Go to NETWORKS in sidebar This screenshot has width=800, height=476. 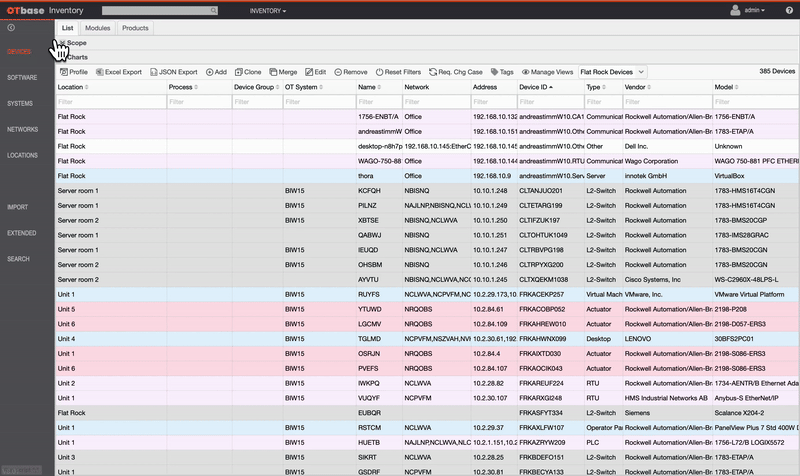[22, 130]
